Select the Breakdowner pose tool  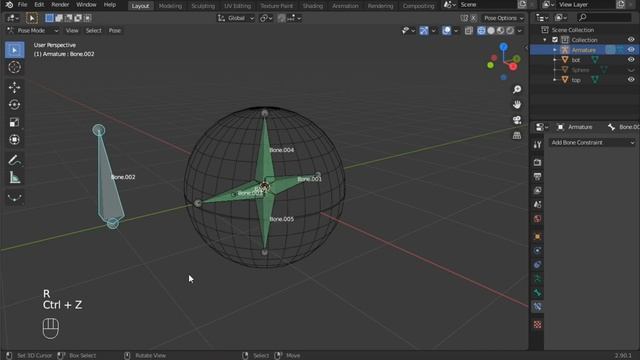pyautogui.click(x=15, y=198)
